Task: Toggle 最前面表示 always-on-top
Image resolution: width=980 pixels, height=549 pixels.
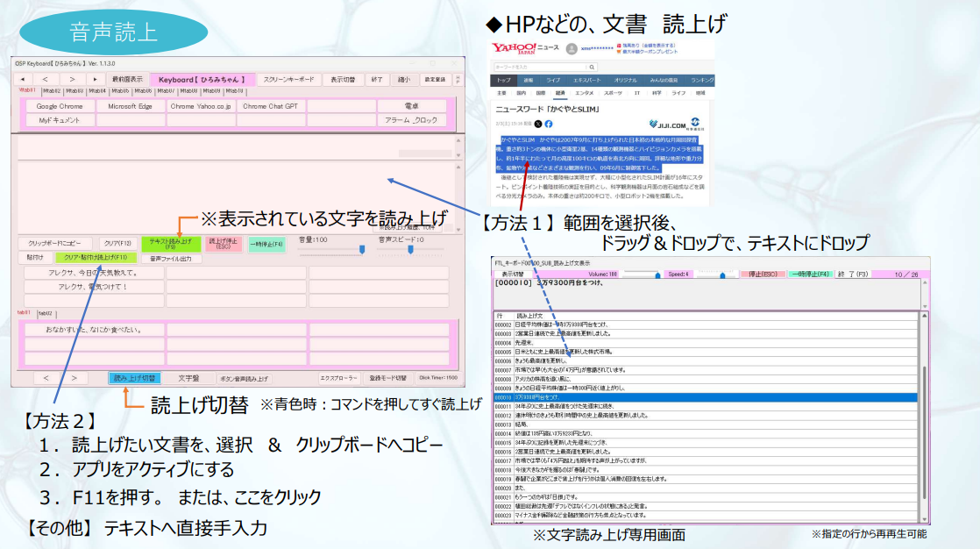Action: [127, 80]
